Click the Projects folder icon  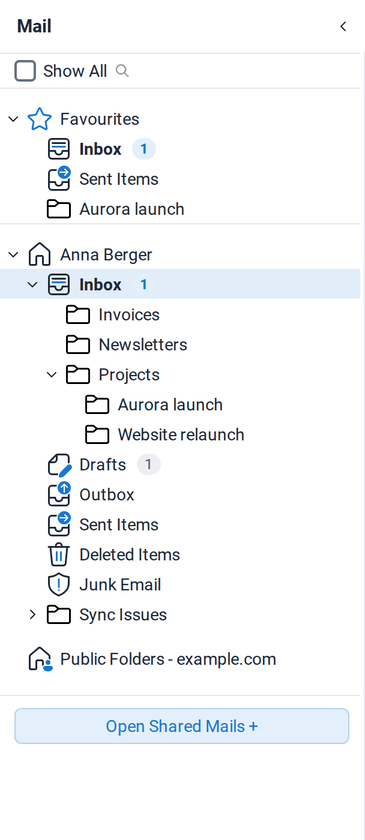tap(78, 374)
